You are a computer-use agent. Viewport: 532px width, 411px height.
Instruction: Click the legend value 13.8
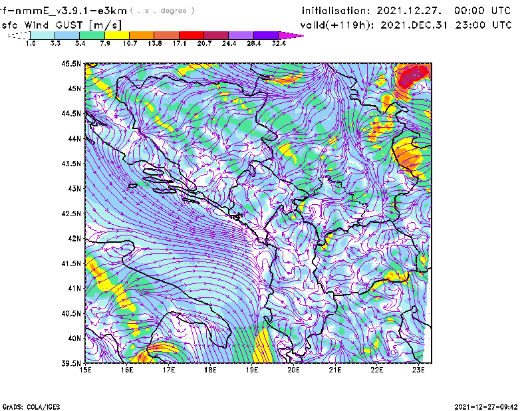click(x=155, y=43)
